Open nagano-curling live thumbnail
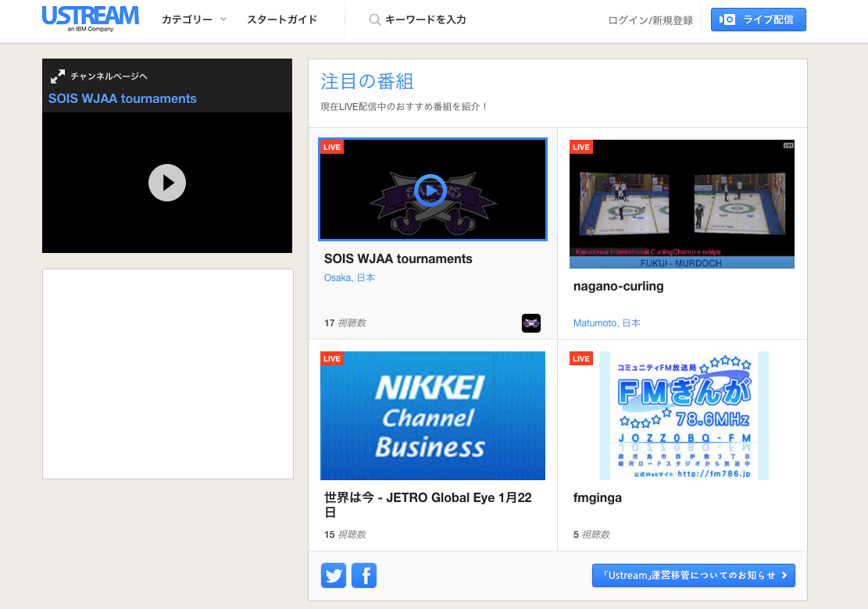This screenshot has height=609, width=868. click(x=681, y=204)
